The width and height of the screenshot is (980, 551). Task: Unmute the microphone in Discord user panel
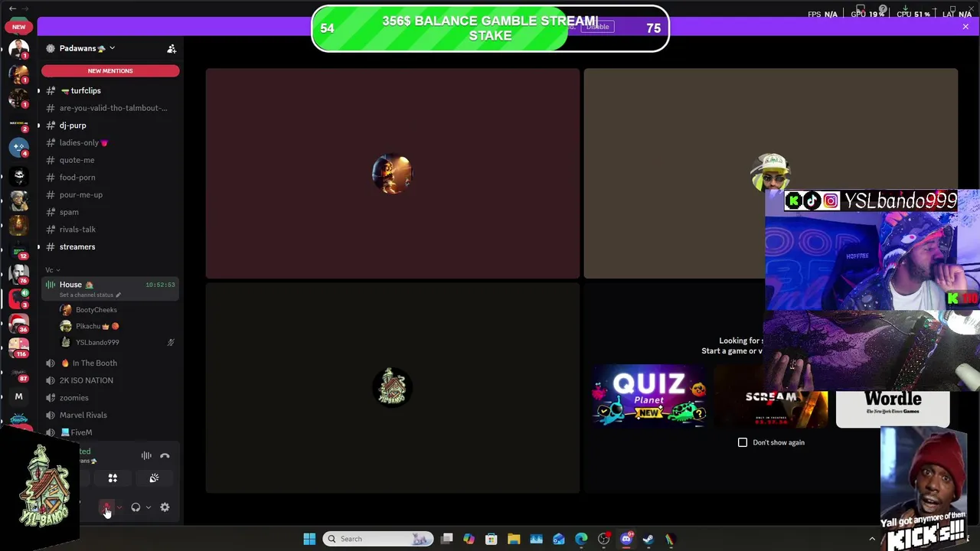pos(106,507)
